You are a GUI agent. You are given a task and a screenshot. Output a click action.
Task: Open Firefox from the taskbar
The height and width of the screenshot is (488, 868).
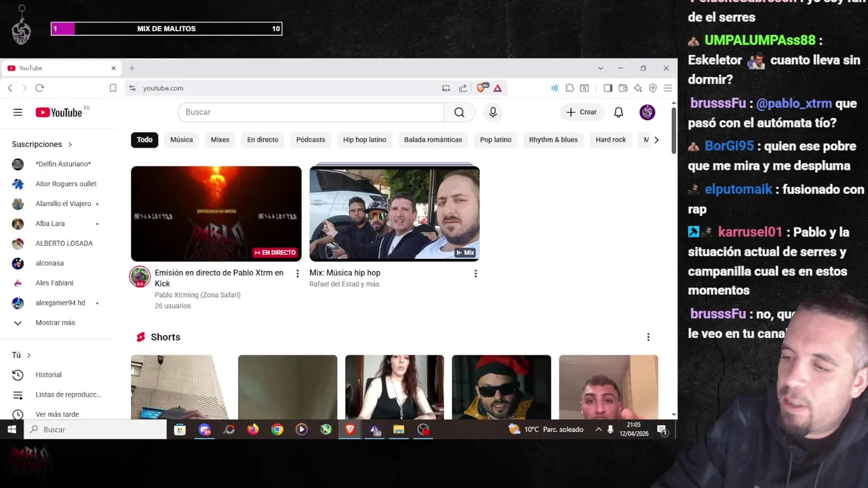point(253,430)
